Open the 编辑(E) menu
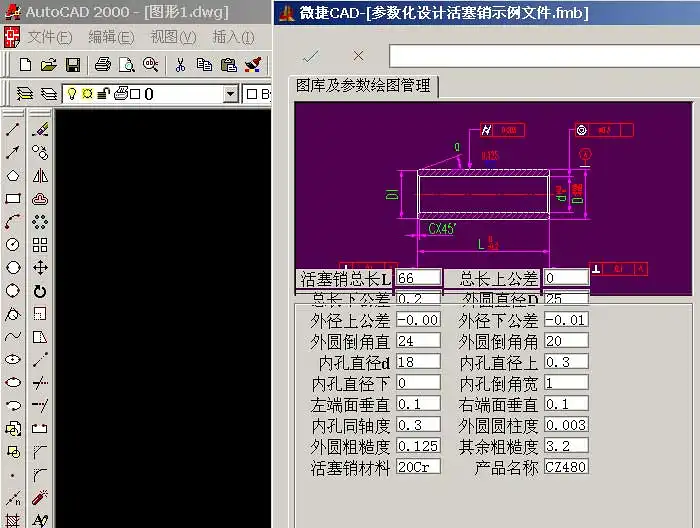This screenshot has width=700, height=528. pyautogui.click(x=111, y=37)
